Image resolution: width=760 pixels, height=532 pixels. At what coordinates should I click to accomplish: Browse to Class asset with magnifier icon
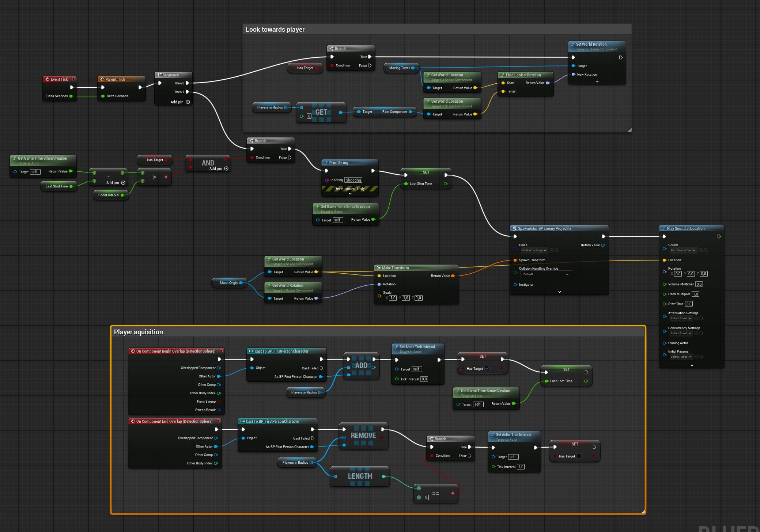[x=556, y=250]
